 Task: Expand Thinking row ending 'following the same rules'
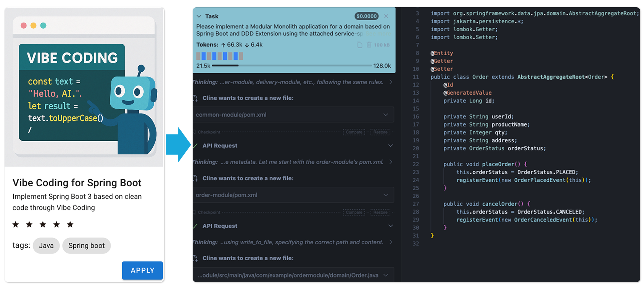tap(391, 82)
